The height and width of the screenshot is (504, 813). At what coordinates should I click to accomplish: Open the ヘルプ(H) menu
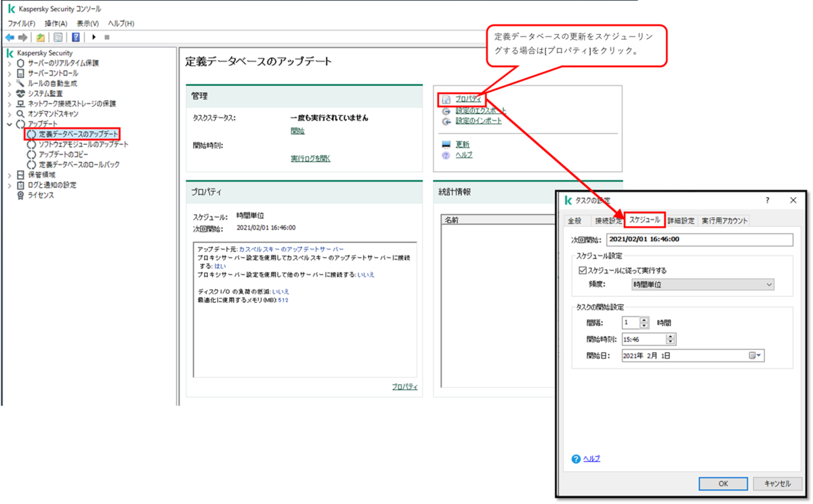click(121, 24)
